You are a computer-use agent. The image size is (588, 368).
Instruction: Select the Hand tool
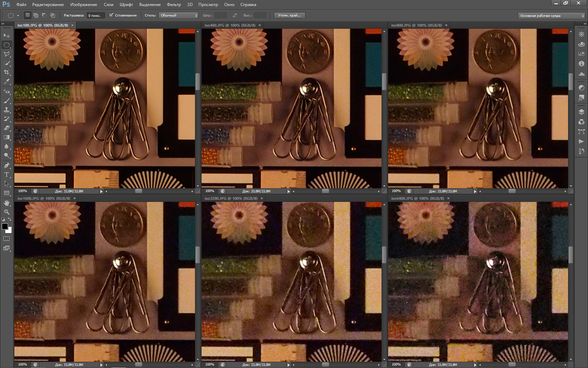[x=7, y=203]
